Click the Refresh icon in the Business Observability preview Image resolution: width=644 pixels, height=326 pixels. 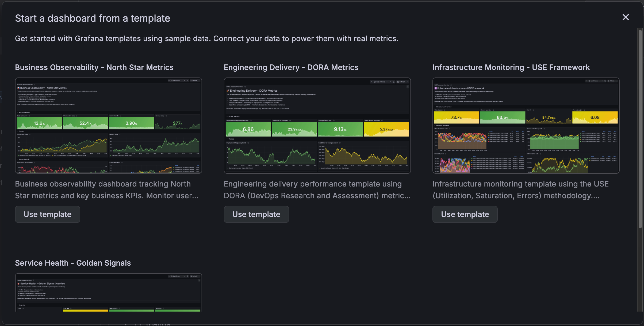(191, 80)
